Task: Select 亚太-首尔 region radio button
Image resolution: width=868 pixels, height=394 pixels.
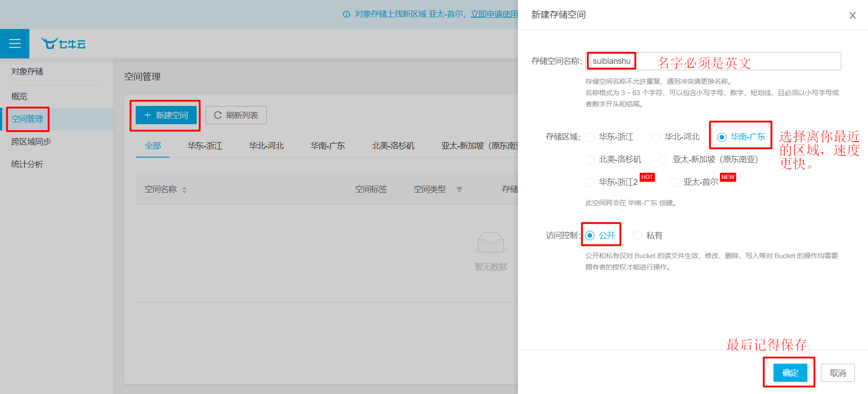Action: coord(674,183)
